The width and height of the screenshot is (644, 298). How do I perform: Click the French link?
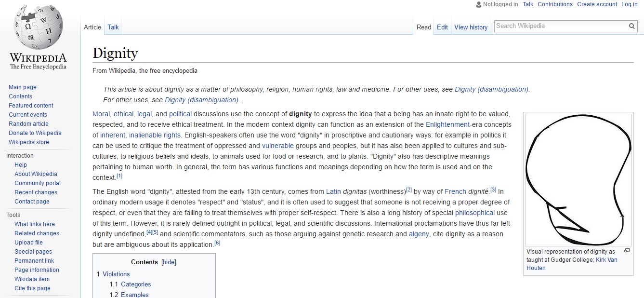coord(455,191)
